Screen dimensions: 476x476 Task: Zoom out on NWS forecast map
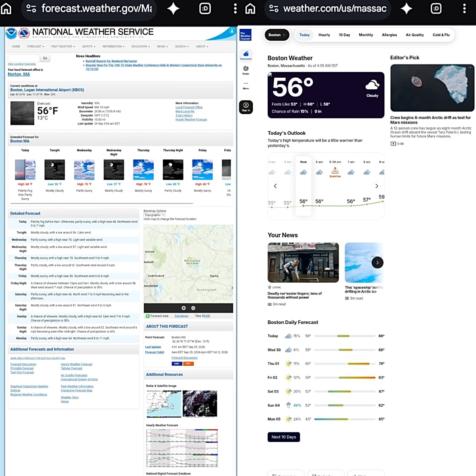[x=193, y=308]
